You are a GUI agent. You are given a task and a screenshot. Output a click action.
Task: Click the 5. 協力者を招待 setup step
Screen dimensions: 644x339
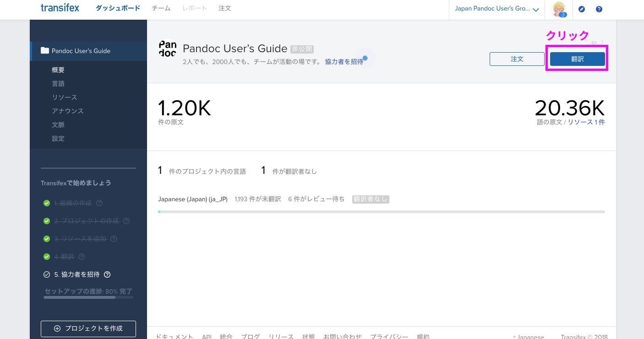click(76, 274)
